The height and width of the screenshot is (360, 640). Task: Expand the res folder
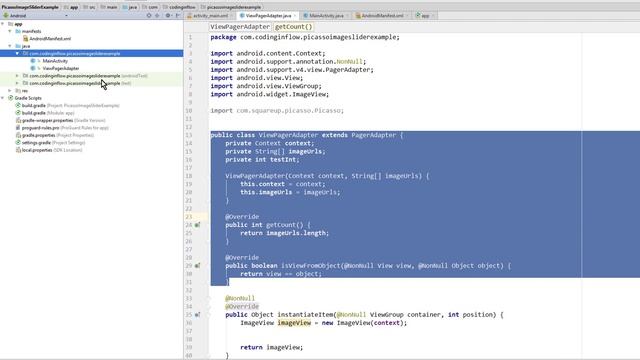point(10,91)
